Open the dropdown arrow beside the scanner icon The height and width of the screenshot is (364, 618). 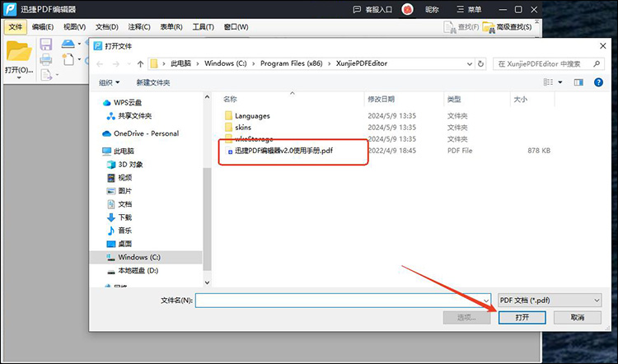click(79, 44)
